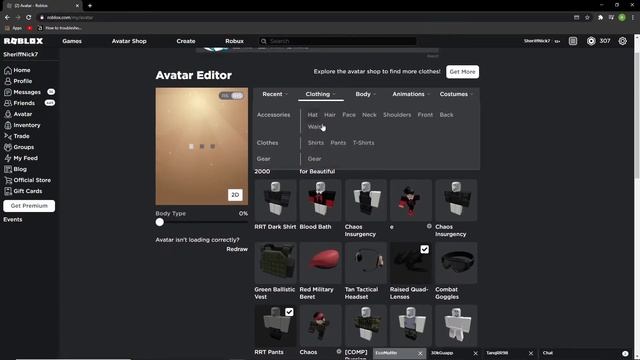Uncheck the RRT Pants item
Image resolution: width=640 pixels, height=360 pixels.
[289, 312]
